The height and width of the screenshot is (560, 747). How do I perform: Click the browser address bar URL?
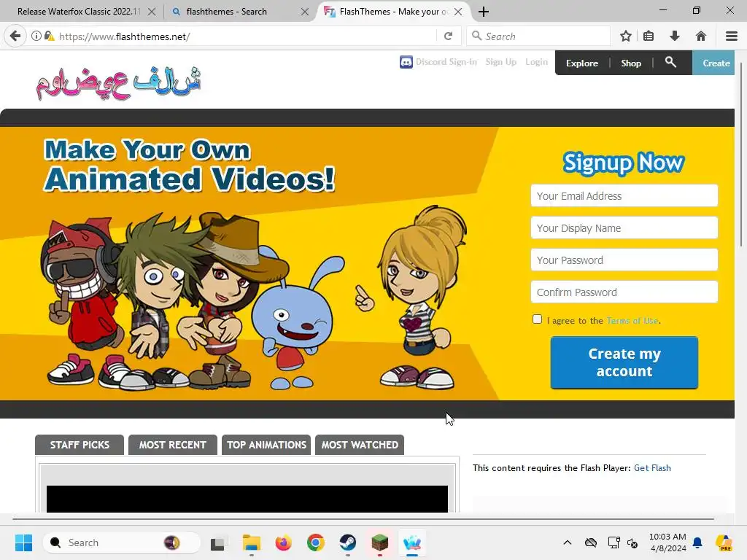(x=124, y=36)
